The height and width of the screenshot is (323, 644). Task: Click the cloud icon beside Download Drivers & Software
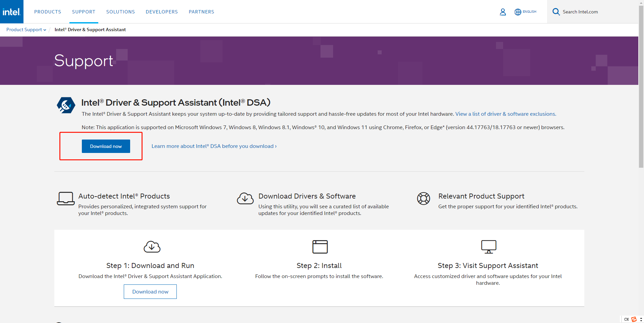[245, 199]
